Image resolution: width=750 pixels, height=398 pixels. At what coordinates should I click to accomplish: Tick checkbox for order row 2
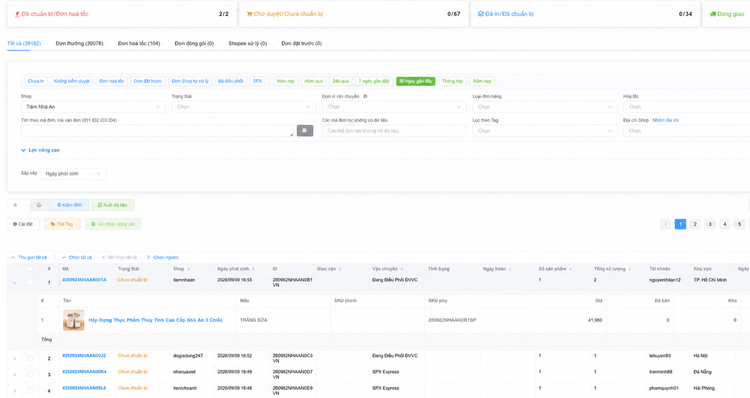(x=30, y=358)
